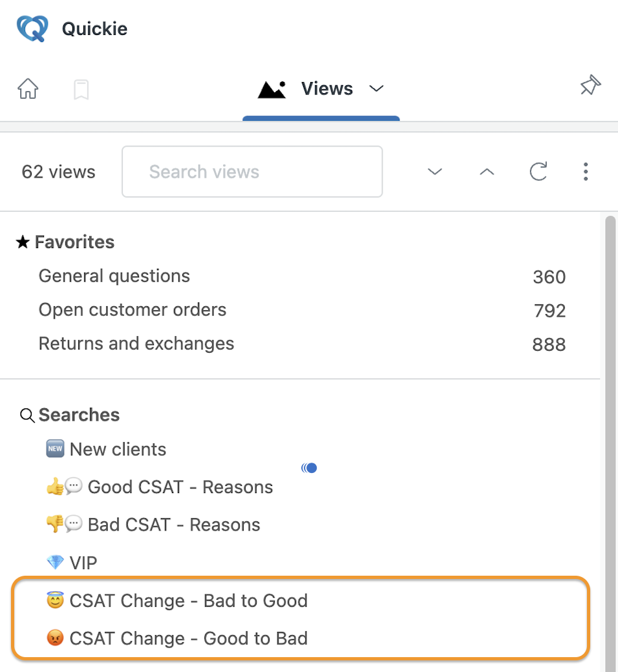
Task: Click the home icon
Action: tap(28, 89)
